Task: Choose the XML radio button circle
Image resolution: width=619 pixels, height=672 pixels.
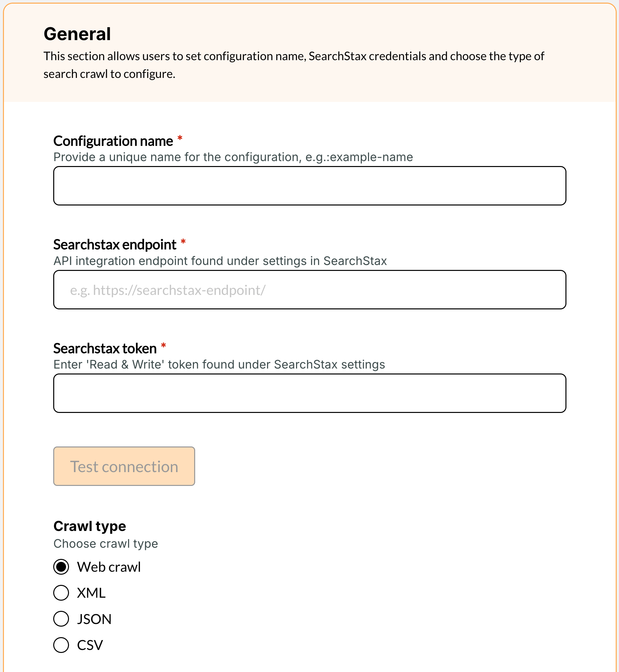Action: click(61, 592)
